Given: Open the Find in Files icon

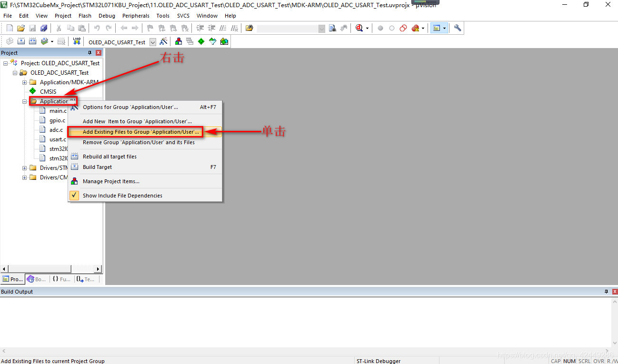Looking at the screenshot, I should tap(249, 28).
